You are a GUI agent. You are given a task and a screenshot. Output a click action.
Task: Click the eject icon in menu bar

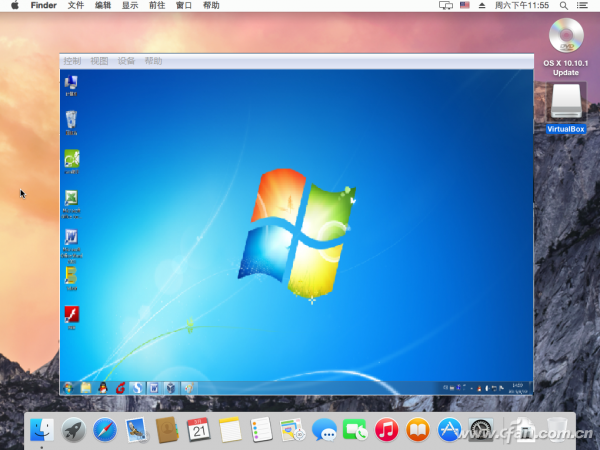coord(482,5)
